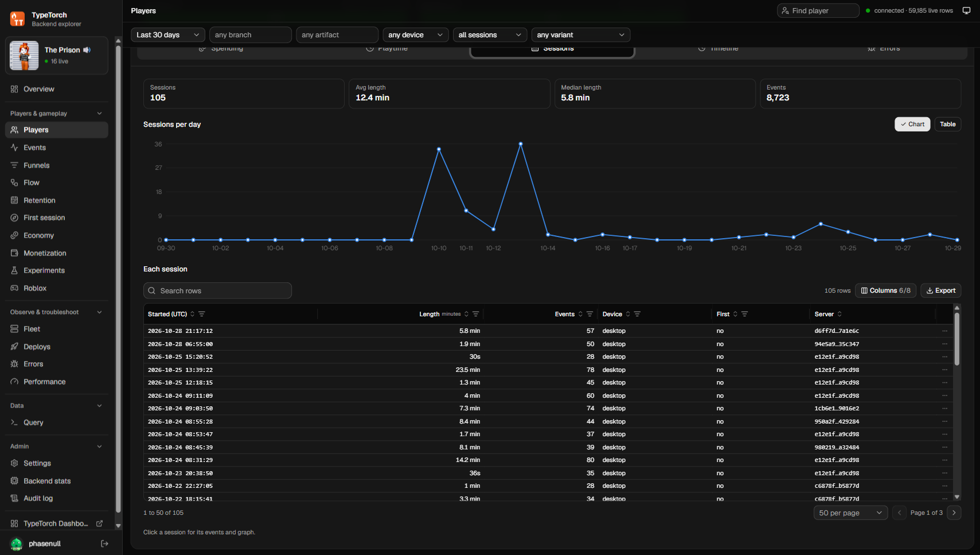Open the all sessions filter dropdown
The height and width of the screenshot is (555, 980).
coord(490,35)
